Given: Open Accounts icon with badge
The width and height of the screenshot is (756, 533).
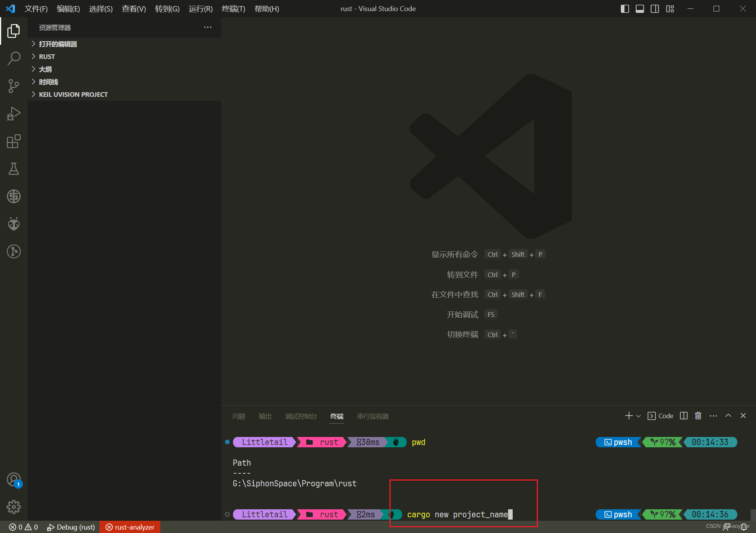Looking at the screenshot, I should 14,479.
